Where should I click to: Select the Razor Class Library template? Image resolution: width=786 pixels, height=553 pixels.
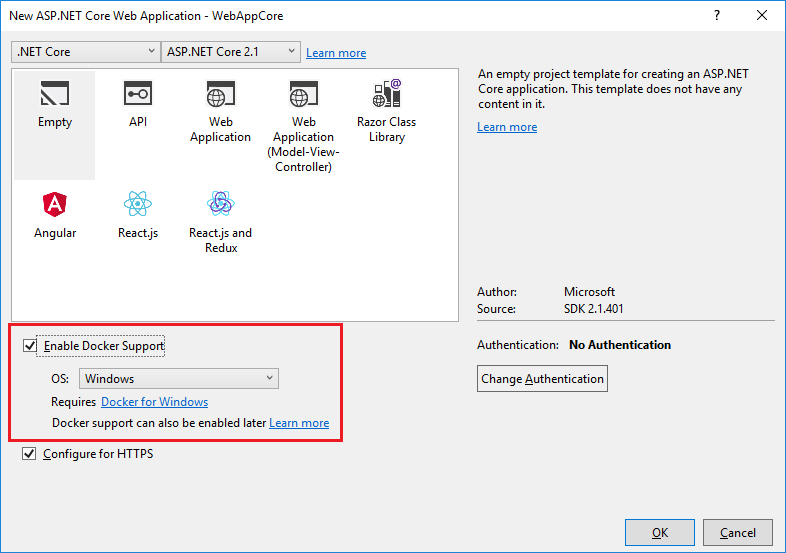[x=386, y=95]
